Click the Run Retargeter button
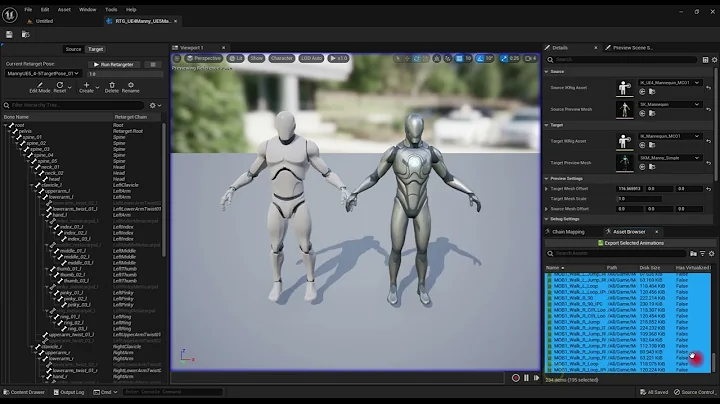Viewport: 720px width, 404px height. (113, 65)
